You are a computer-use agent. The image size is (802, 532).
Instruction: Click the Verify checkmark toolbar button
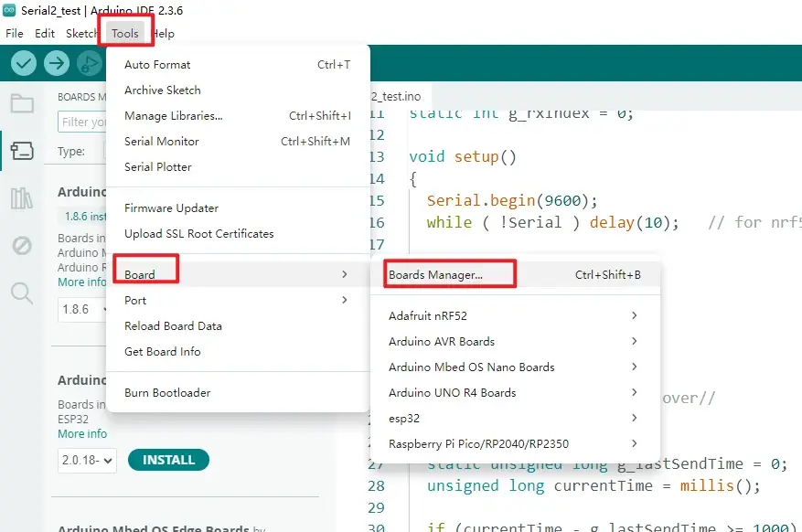point(24,63)
